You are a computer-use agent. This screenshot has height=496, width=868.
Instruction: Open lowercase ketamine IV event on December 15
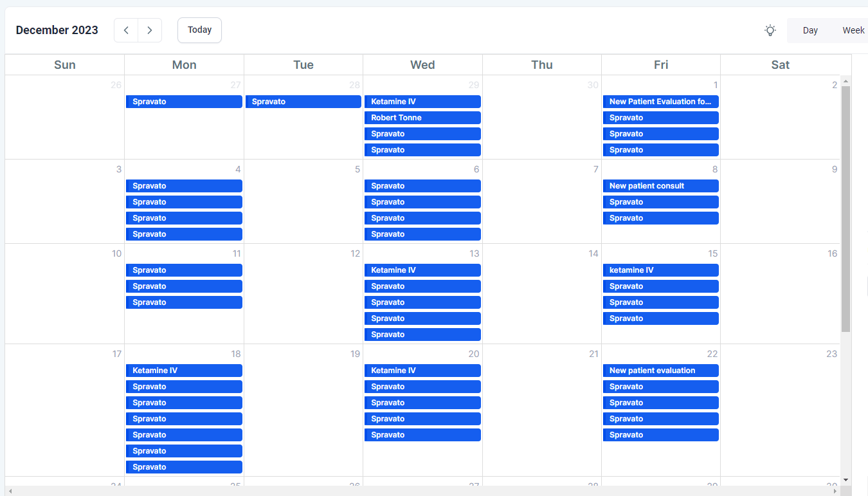(660, 270)
